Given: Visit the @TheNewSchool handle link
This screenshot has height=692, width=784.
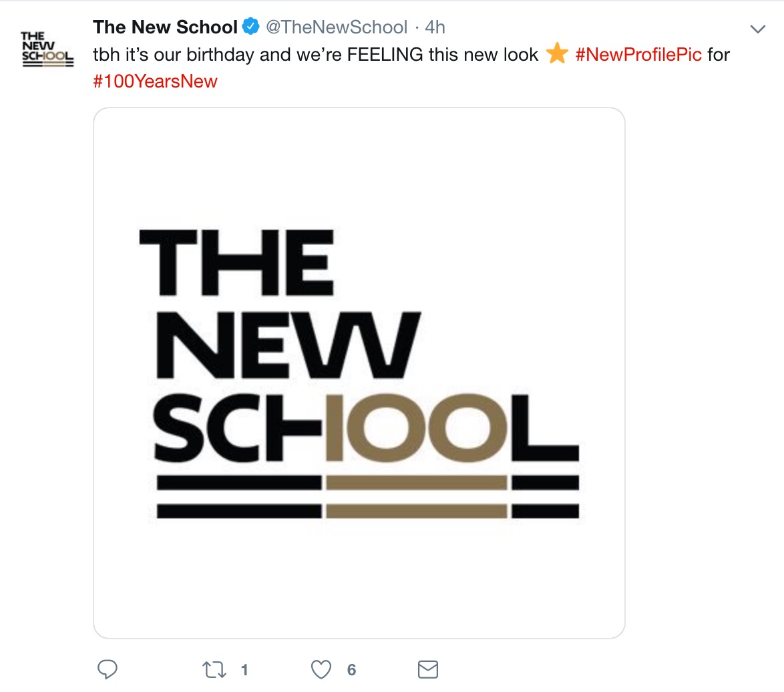Looking at the screenshot, I should (x=337, y=27).
